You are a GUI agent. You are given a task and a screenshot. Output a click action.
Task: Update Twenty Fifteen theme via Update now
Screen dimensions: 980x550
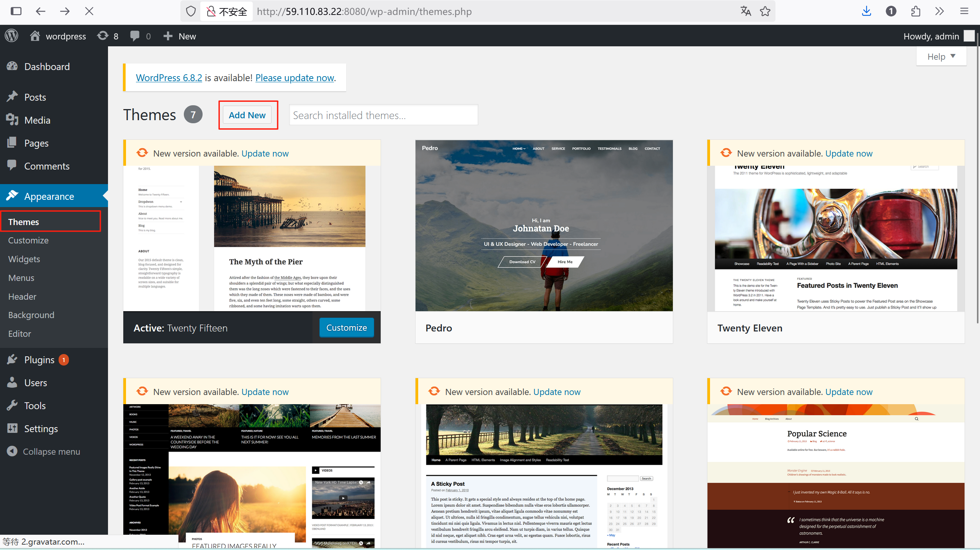(x=265, y=153)
